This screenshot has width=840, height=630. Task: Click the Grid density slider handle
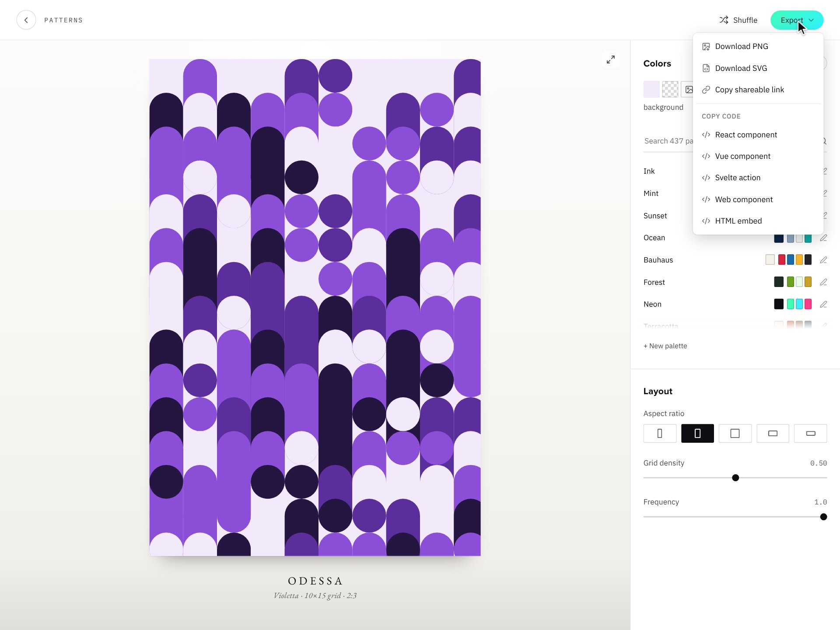coord(735,478)
